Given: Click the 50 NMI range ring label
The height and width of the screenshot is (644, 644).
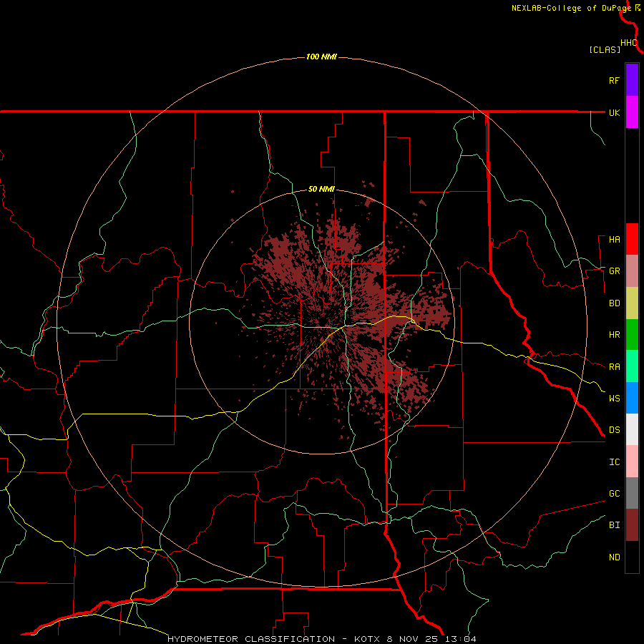Looking at the screenshot, I should pos(321,190).
